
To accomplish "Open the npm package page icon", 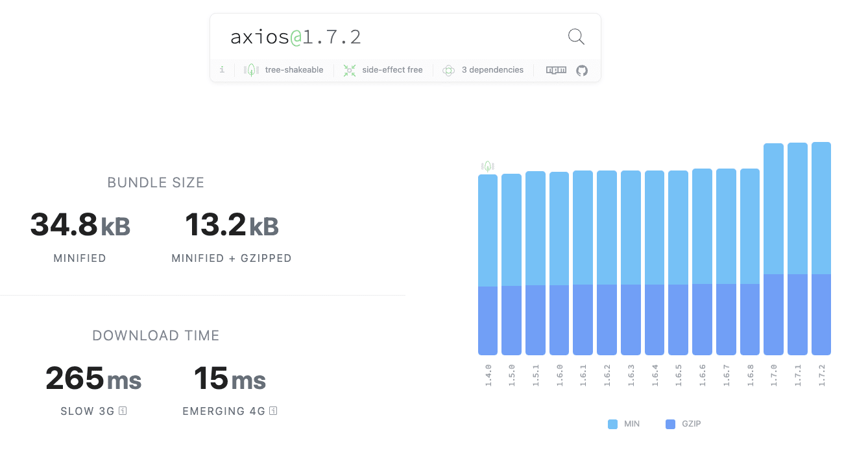I will click(x=556, y=70).
